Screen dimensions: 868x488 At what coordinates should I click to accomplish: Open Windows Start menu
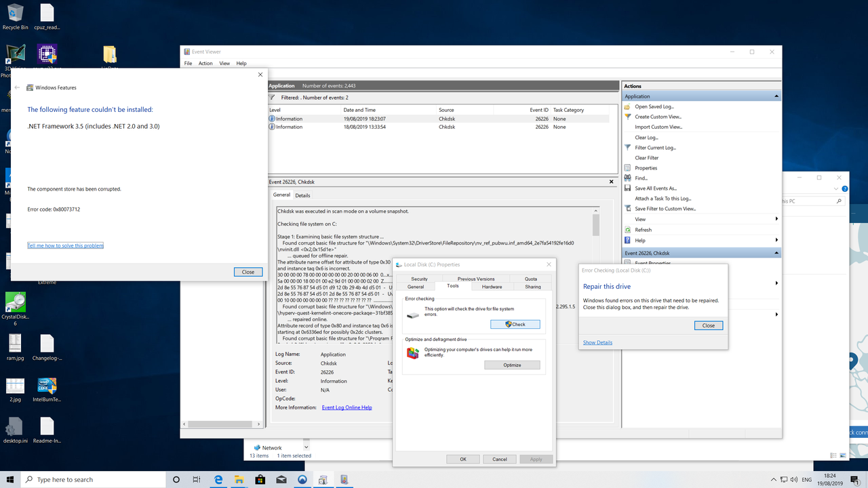pos(10,479)
